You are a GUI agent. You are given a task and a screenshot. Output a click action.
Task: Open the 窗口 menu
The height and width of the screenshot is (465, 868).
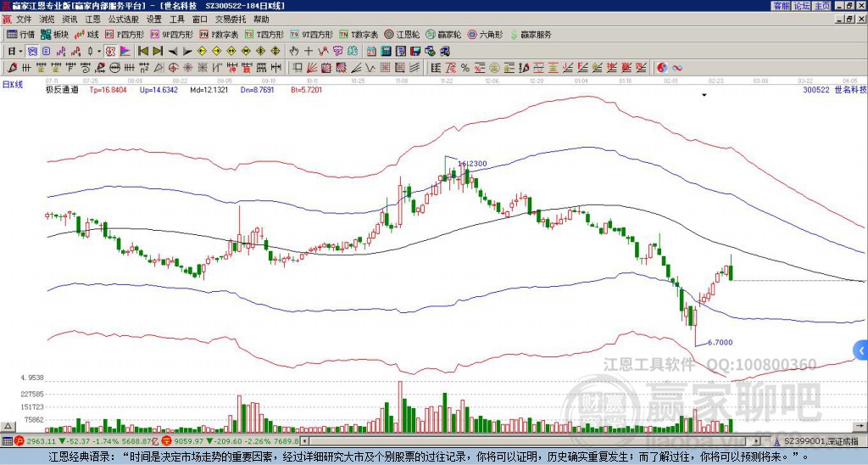tap(200, 20)
